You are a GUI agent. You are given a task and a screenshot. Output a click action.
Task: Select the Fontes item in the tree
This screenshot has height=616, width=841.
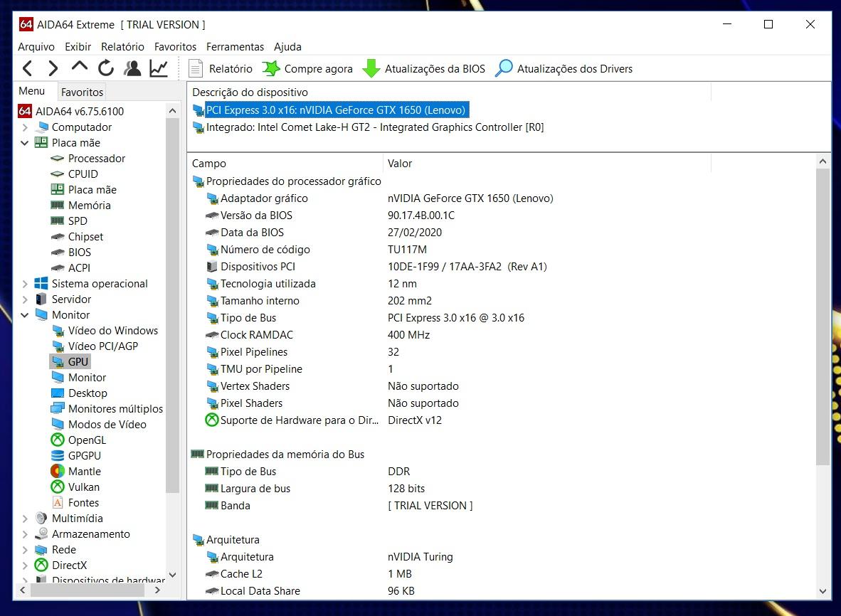[x=83, y=502]
